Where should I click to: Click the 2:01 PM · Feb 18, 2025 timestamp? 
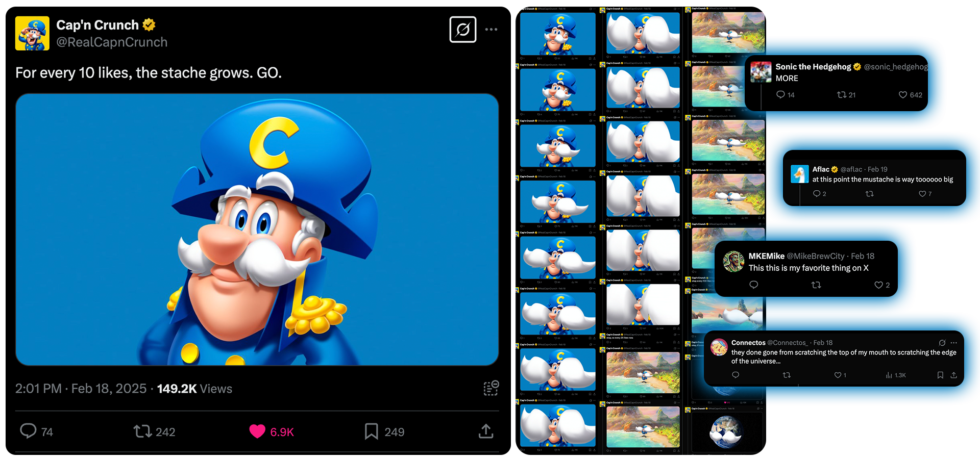[81, 389]
